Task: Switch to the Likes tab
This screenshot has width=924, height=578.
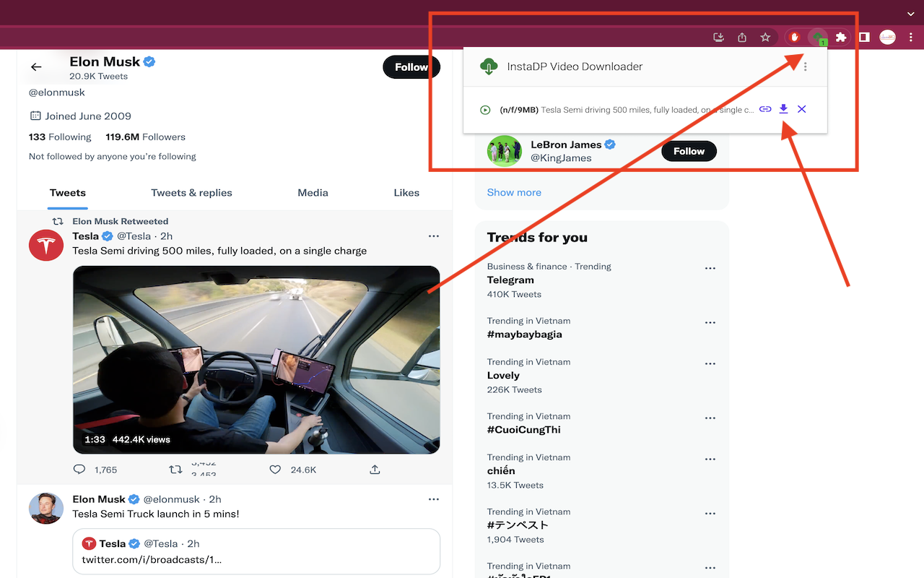Action: pyautogui.click(x=406, y=193)
